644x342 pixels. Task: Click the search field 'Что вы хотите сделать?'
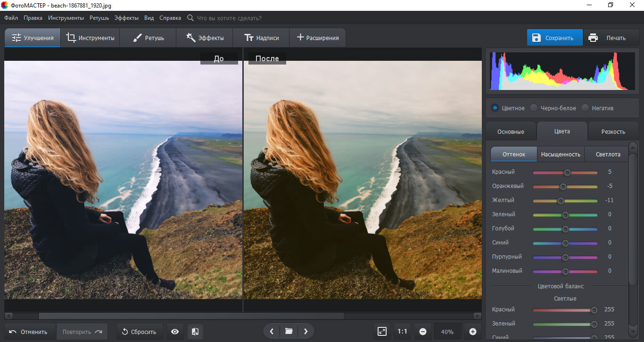229,18
